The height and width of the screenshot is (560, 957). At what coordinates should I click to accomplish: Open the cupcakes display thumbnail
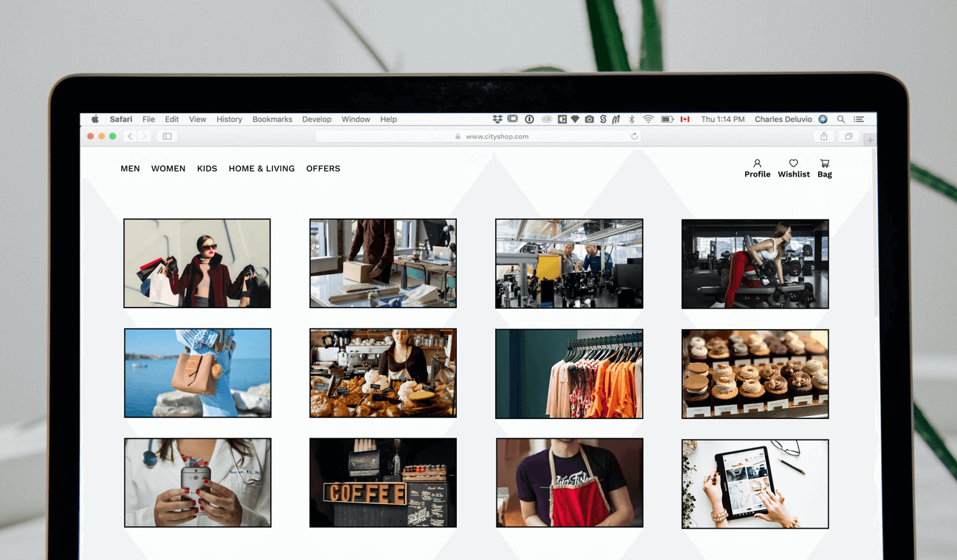tap(755, 374)
